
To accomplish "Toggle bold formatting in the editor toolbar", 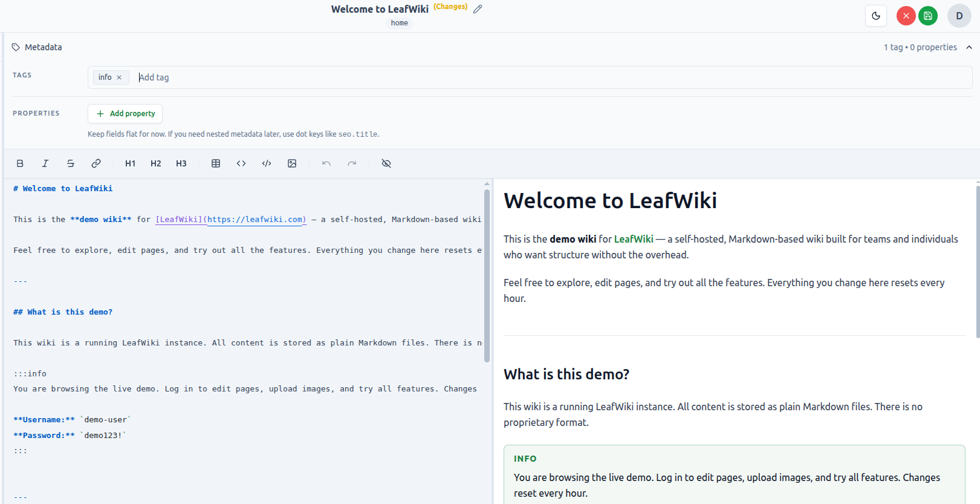I will tap(20, 163).
